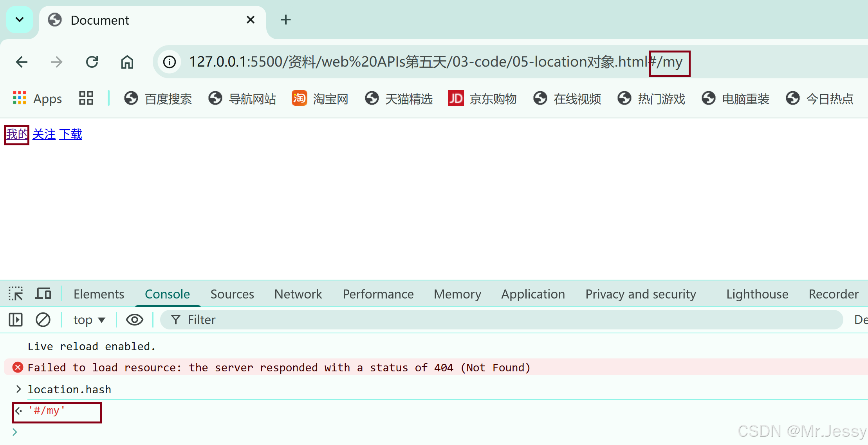Switch to the Elements tab
Viewport: 868px width, 445px height.
pyautogui.click(x=99, y=294)
